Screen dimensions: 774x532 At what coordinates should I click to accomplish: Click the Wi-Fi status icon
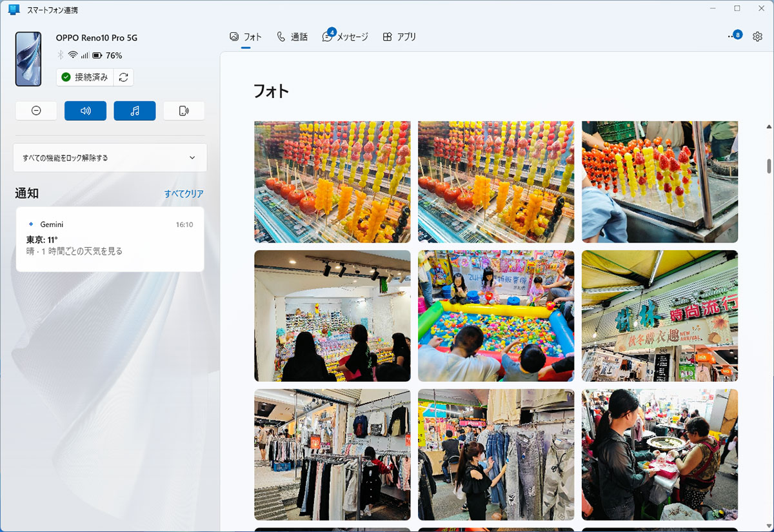73,55
